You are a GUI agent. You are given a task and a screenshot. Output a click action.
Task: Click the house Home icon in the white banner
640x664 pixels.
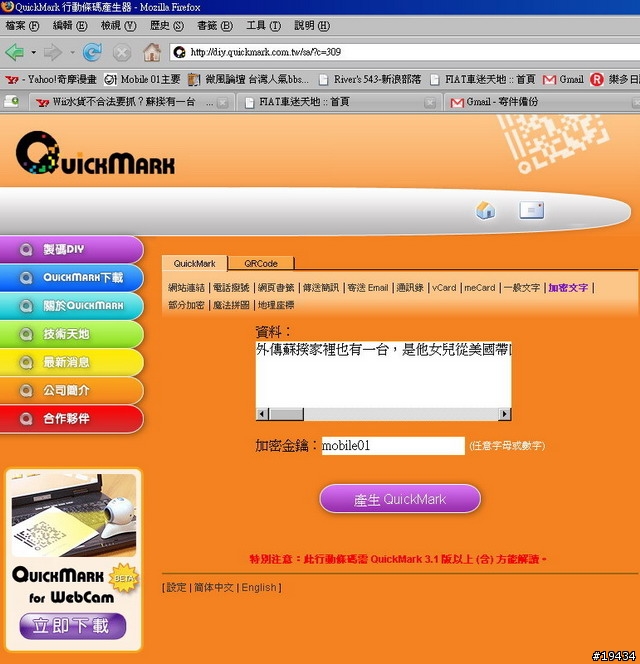click(485, 210)
